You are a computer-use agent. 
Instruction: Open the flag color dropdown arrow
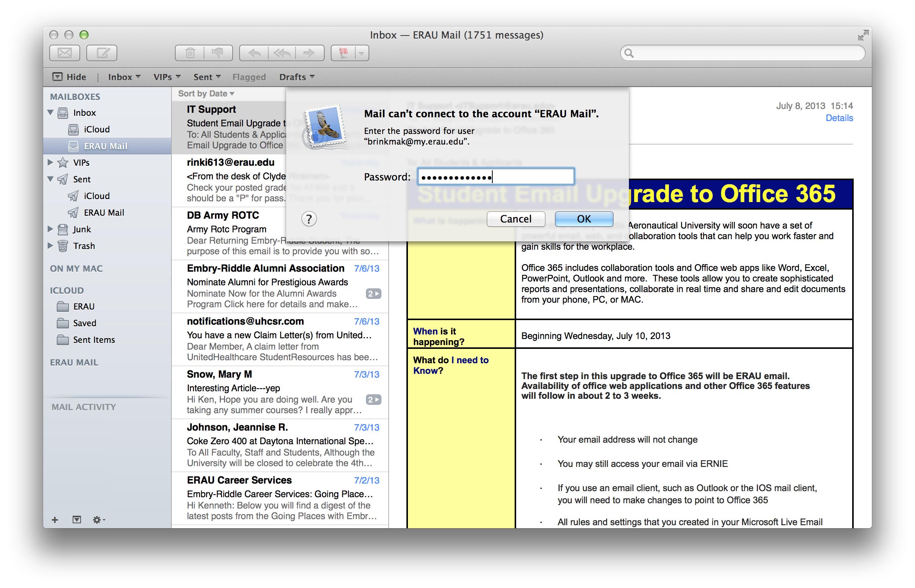coord(362,53)
